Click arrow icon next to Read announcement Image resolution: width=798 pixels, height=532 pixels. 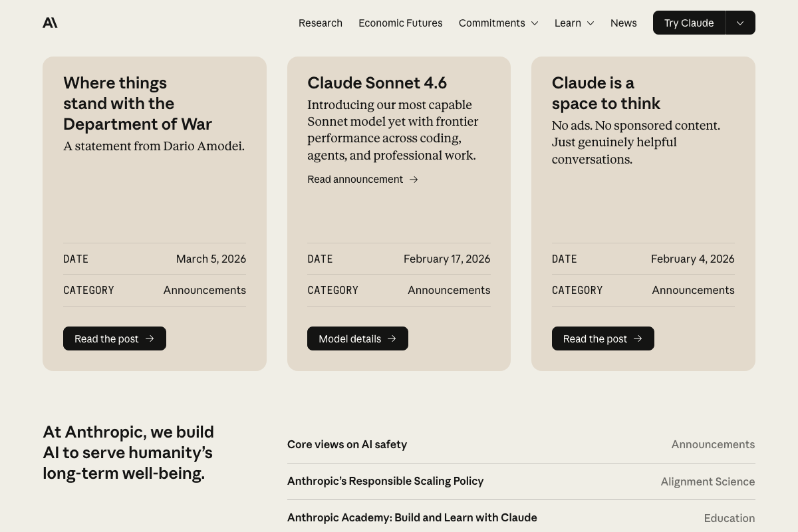point(414,180)
